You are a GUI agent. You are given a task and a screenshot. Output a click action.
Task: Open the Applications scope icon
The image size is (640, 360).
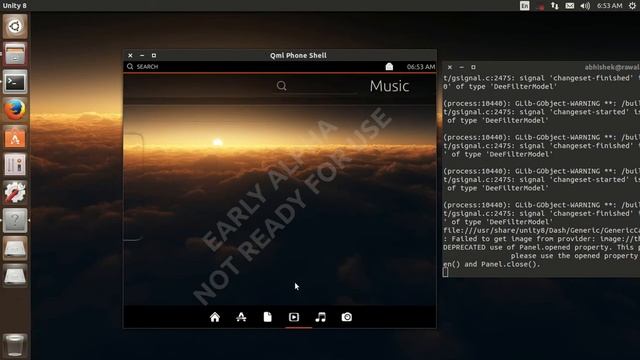click(241, 317)
